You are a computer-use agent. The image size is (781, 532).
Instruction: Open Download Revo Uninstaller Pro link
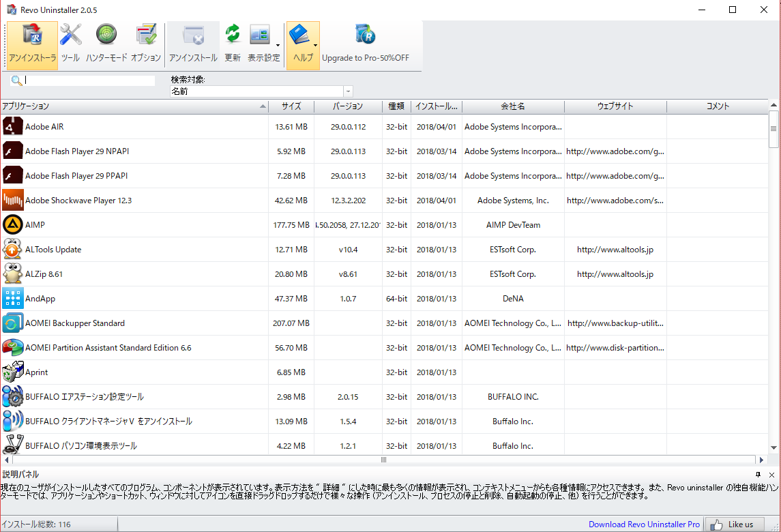click(x=644, y=524)
